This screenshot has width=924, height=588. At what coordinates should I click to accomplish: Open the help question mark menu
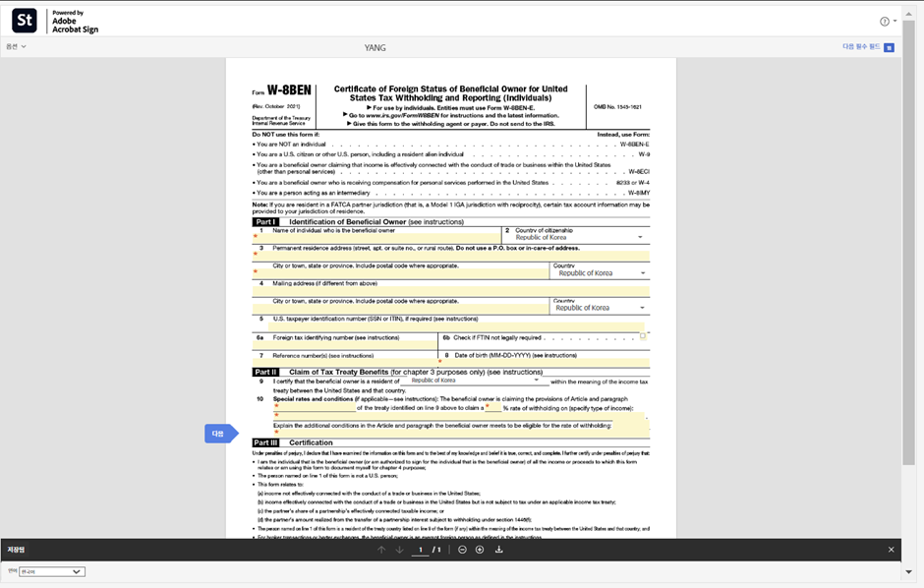click(x=888, y=22)
